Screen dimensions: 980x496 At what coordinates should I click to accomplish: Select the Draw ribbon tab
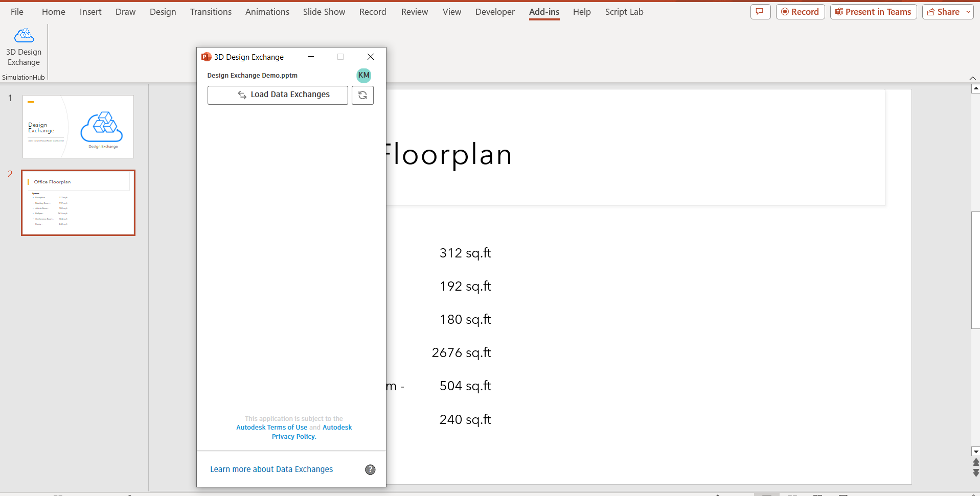pos(125,12)
